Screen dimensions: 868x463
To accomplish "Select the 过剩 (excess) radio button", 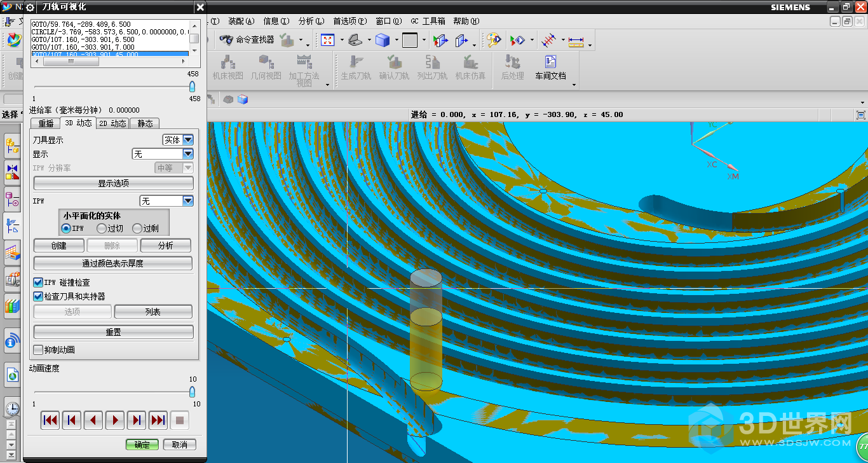I will 137,228.
